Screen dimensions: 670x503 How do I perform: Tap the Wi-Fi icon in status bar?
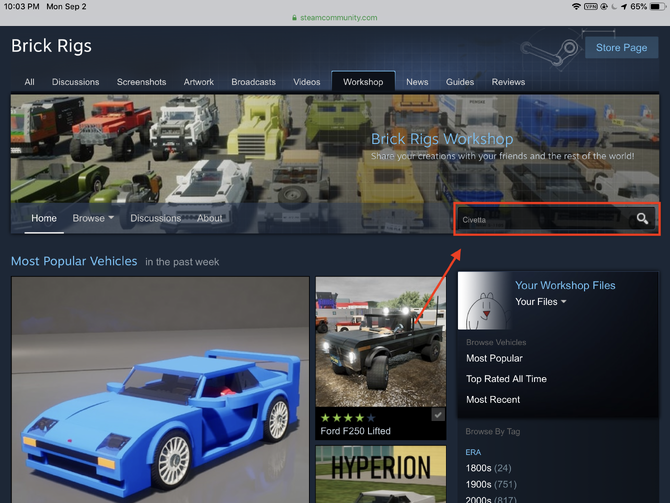(577, 6)
